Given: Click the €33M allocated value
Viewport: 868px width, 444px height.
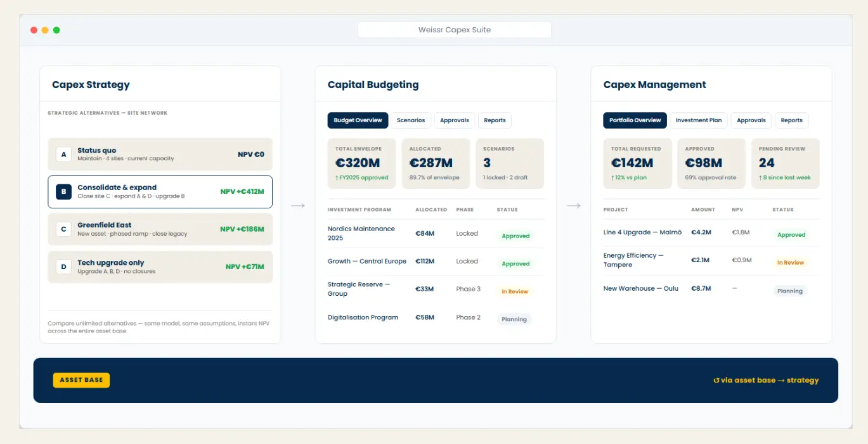Looking at the screenshot, I should pyautogui.click(x=425, y=289).
